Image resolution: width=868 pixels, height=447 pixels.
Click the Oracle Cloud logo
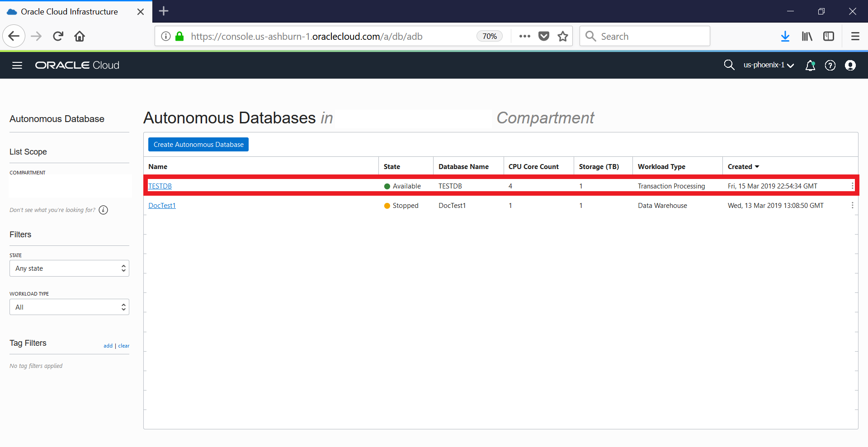click(x=77, y=66)
